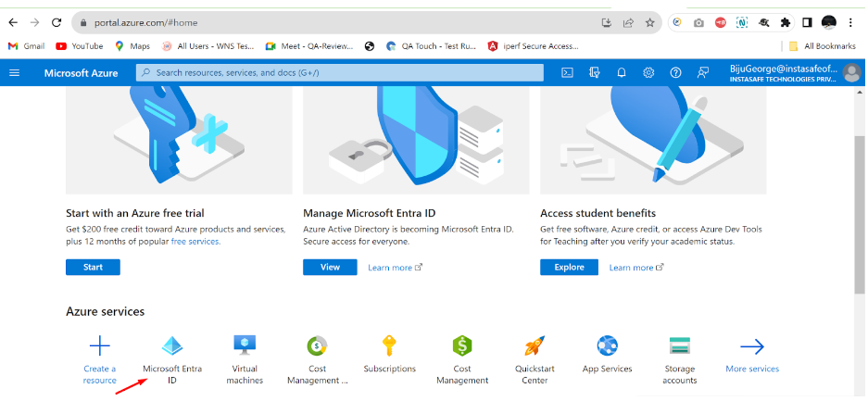Reload the Azure portal page
The height and width of the screenshot is (401, 868).
pyautogui.click(x=57, y=22)
